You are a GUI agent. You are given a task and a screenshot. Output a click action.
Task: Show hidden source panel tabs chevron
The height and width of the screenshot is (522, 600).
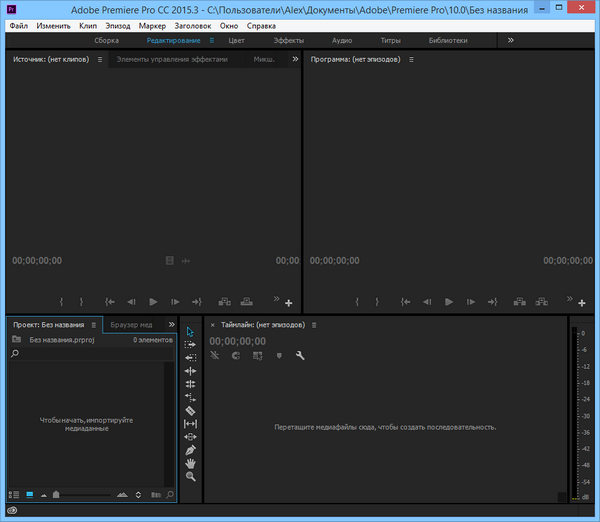coord(294,60)
